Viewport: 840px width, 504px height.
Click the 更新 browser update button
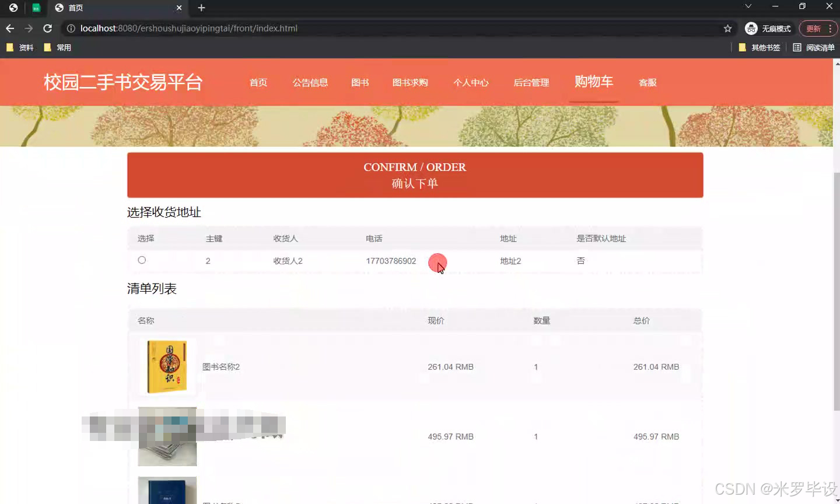click(x=813, y=28)
